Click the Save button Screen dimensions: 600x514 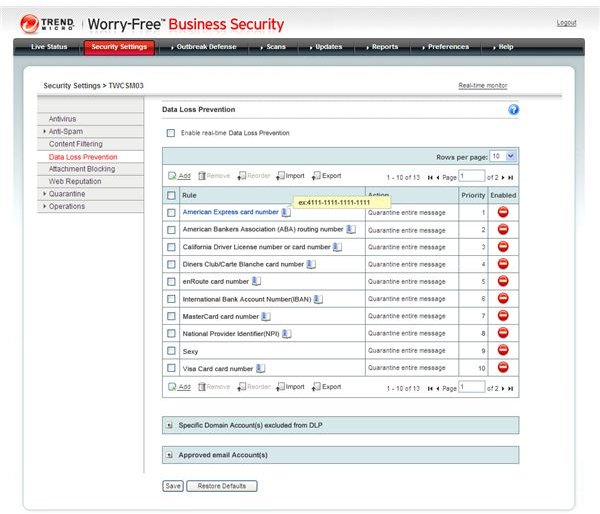173,486
